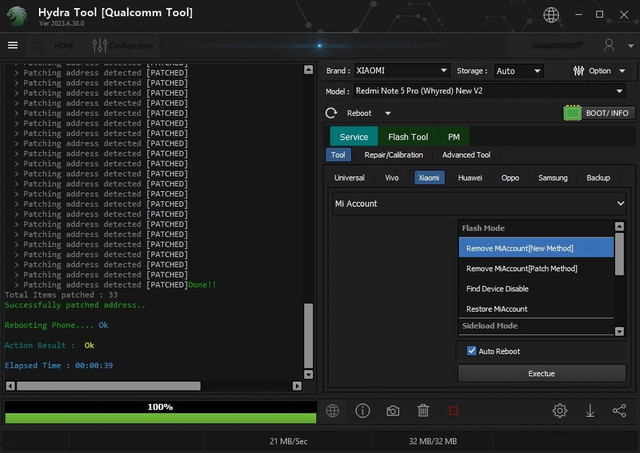Click the Reboot circular arrow icon
The image size is (640, 453).
[331, 113]
